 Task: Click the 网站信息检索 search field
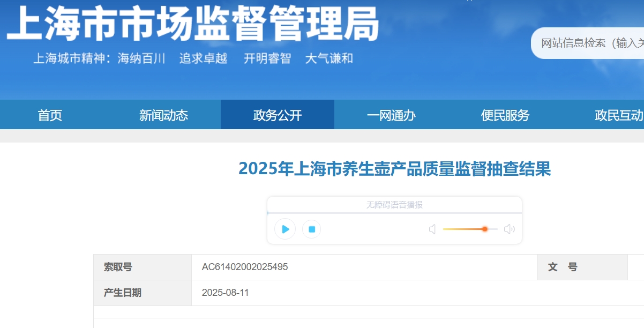coord(589,43)
